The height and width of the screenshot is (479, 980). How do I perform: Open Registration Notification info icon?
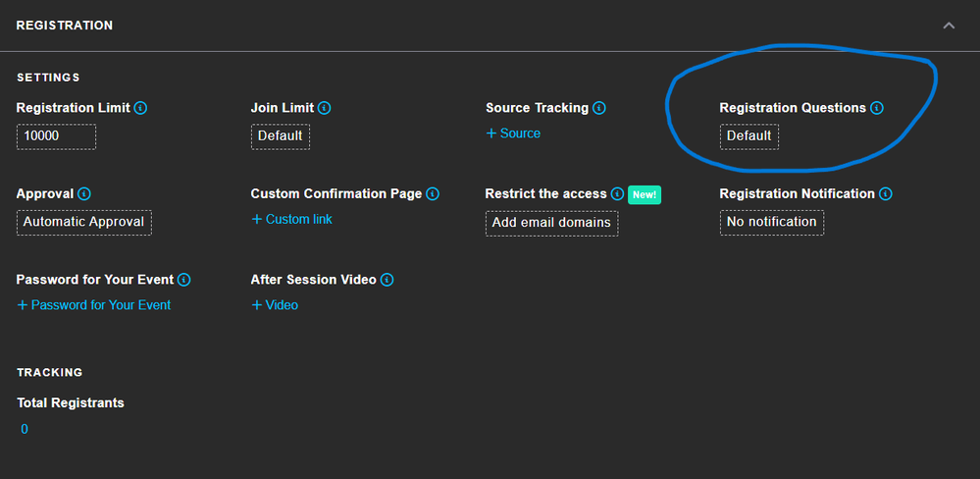pos(885,193)
